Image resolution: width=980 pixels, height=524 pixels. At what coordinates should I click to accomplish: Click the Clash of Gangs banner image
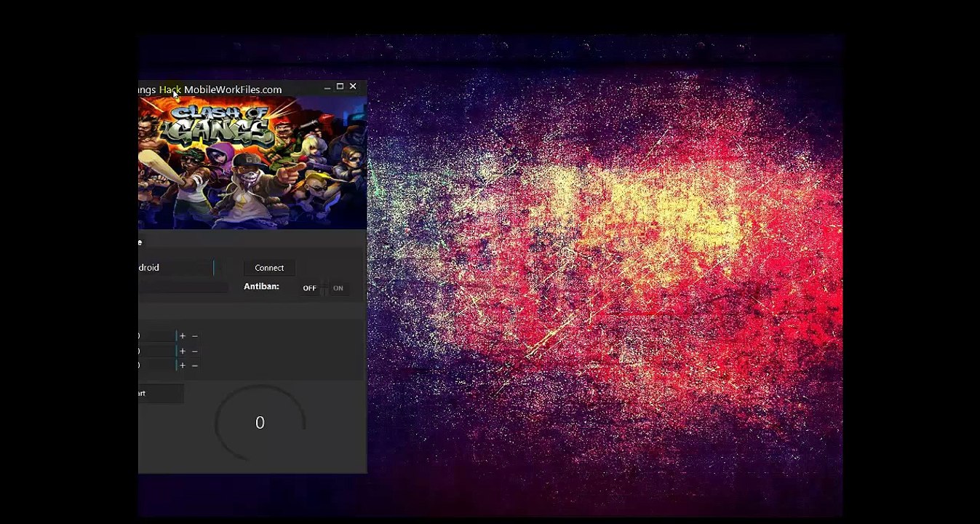252,163
